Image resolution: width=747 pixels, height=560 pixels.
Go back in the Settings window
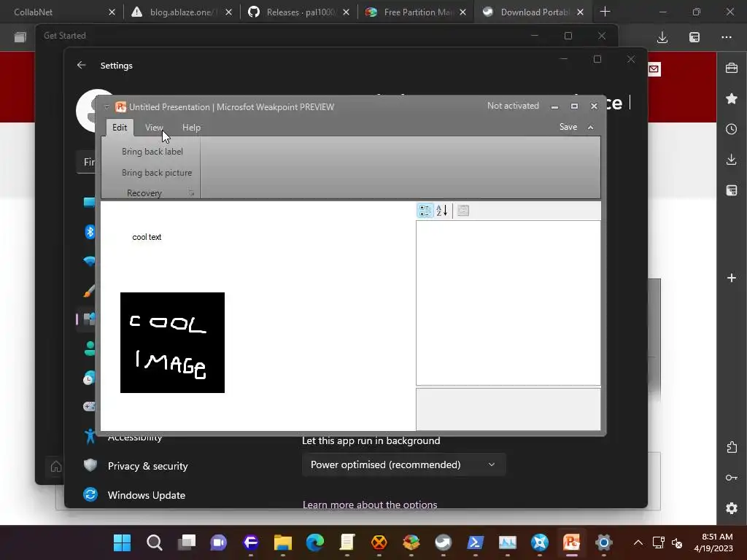(x=82, y=65)
